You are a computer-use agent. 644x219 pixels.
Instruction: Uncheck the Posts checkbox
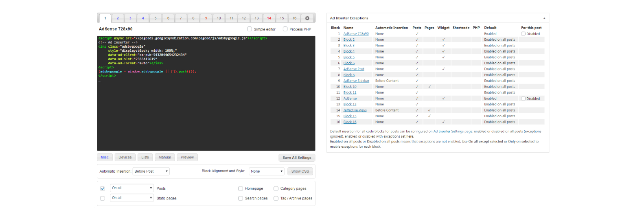[103, 188]
